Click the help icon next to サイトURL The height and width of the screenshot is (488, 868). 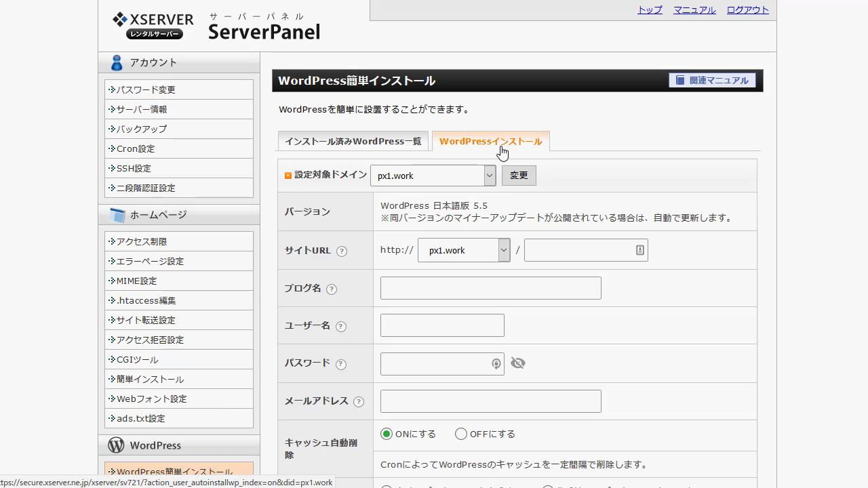click(x=342, y=251)
